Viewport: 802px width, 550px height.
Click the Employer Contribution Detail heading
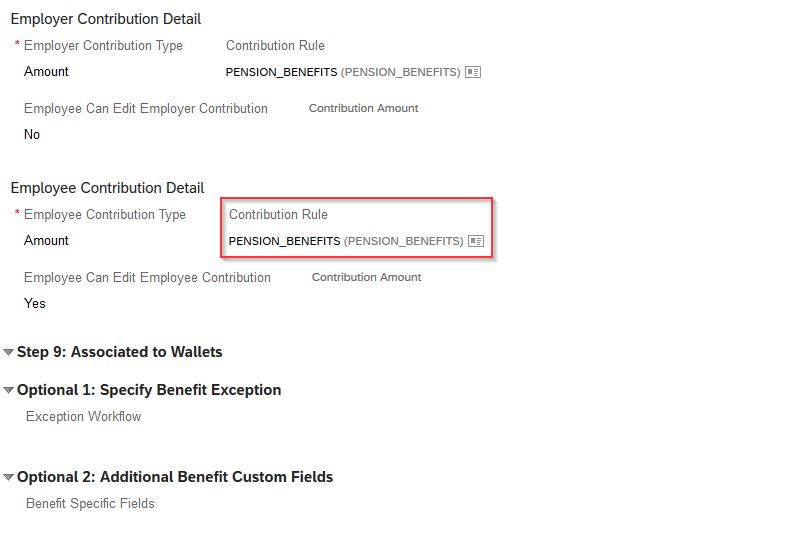pos(106,19)
